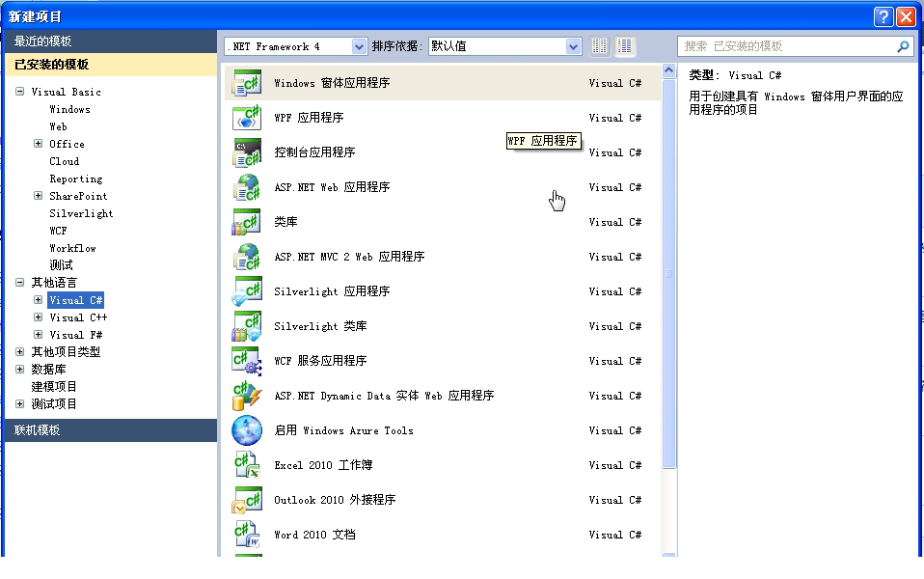Select the Cloud tree item

pos(65,161)
